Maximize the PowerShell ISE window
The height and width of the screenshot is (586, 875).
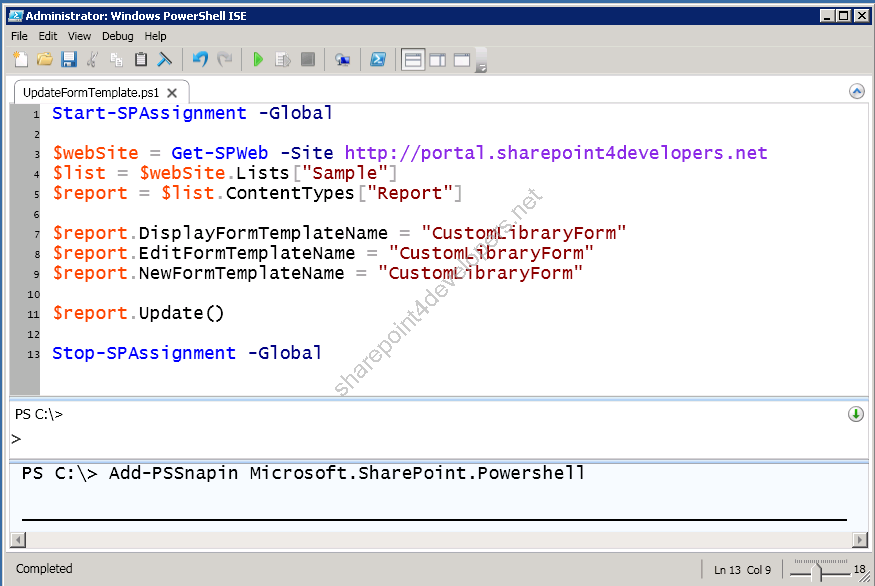[x=844, y=16]
